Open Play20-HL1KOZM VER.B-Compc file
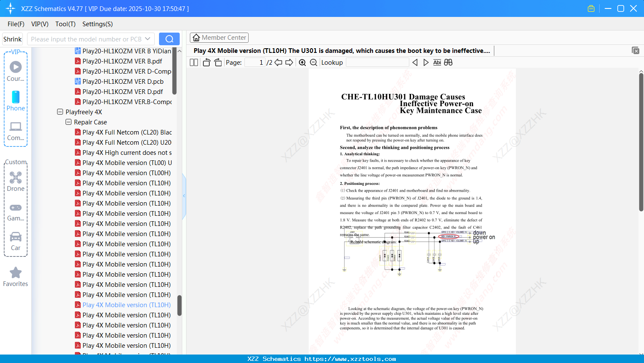 point(123,102)
